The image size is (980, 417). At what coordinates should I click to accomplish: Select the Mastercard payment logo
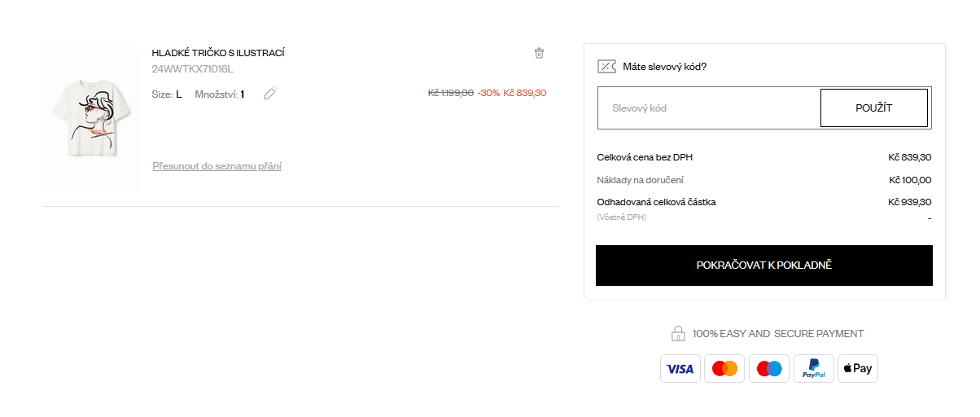click(x=724, y=369)
